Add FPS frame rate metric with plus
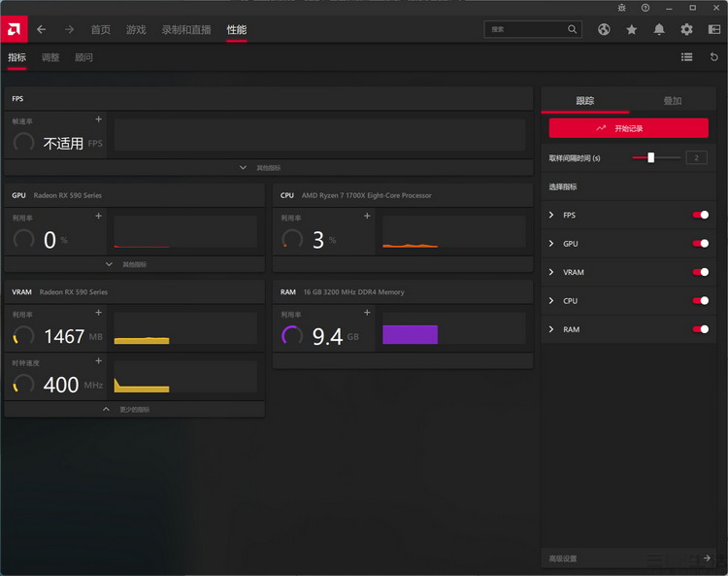Viewport: 728px width, 576px height. [x=98, y=119]
